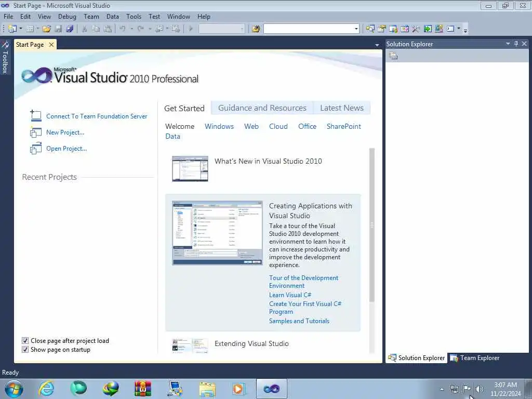Click the Start Page green arrow icon
The image size is (532, 399).
428,29
